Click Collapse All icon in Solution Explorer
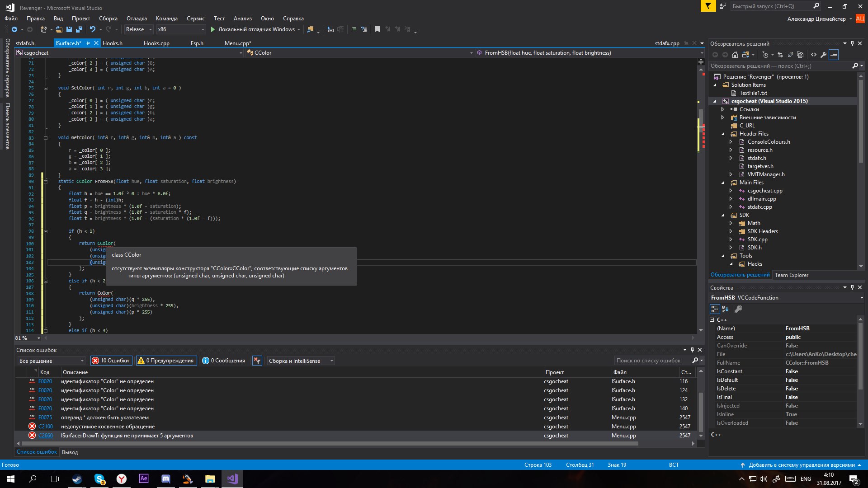The image size is (868, 488). (790, 55)
